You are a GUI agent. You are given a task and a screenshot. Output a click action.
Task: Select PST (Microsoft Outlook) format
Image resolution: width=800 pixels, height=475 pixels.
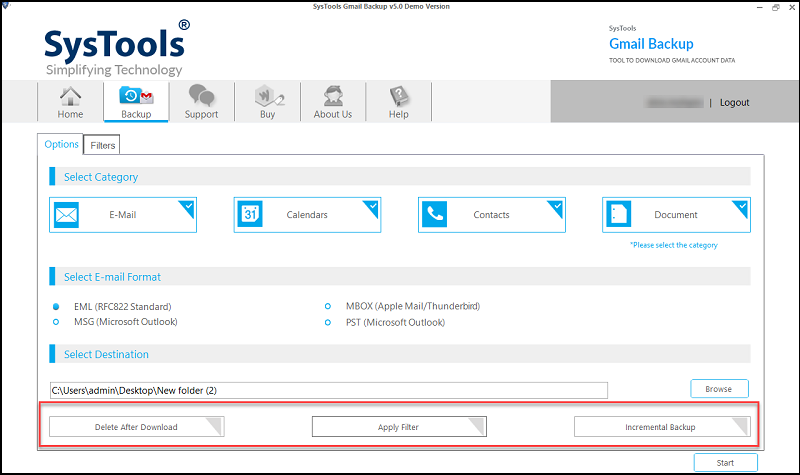point(328,322)
